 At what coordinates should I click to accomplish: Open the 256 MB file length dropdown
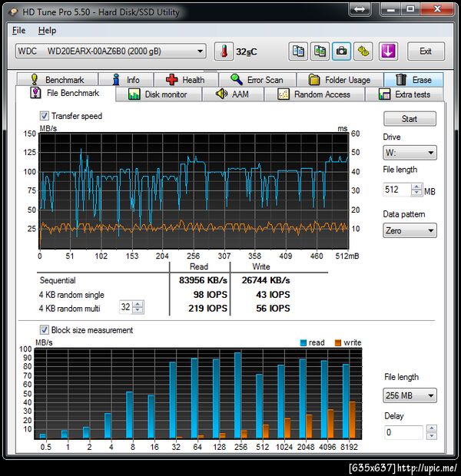[x=410, y=395]
